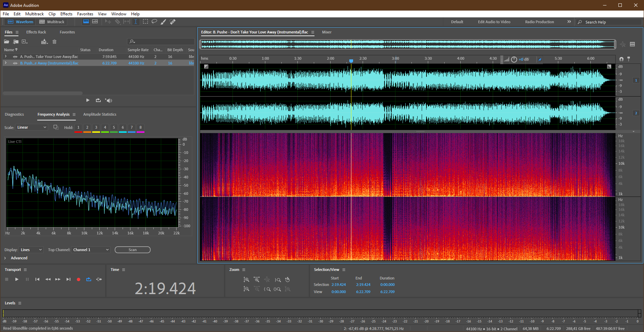Open the Top Channel dropdown
Viewport: 644px width, 332px height.
(x=91, y=250)
